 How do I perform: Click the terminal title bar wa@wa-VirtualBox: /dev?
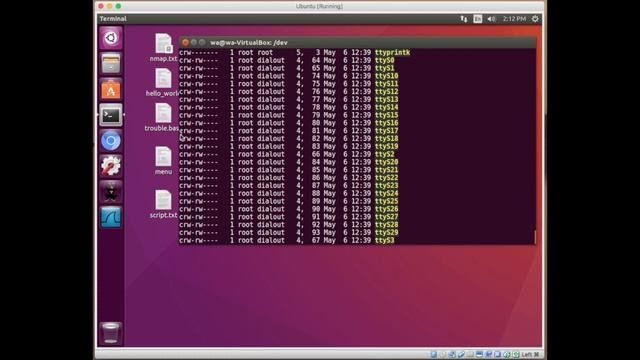tap(249, 42)
